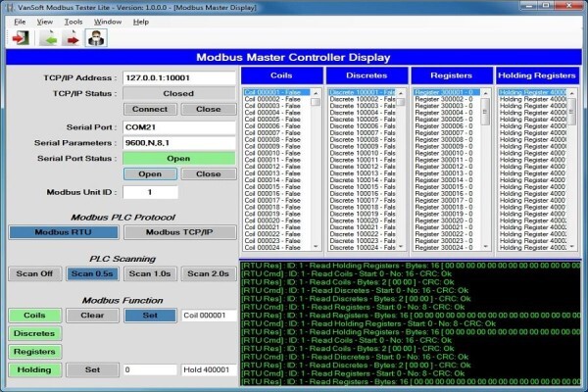This screenshot has height=392, width=588.
Task: Click Discretes list scroll-down arrow
Action: (401, 246)
